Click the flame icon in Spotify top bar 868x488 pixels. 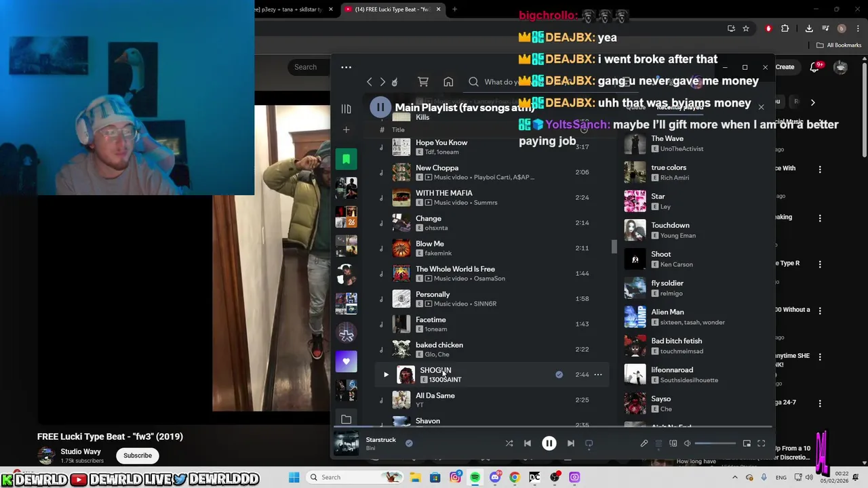[395, 82]
